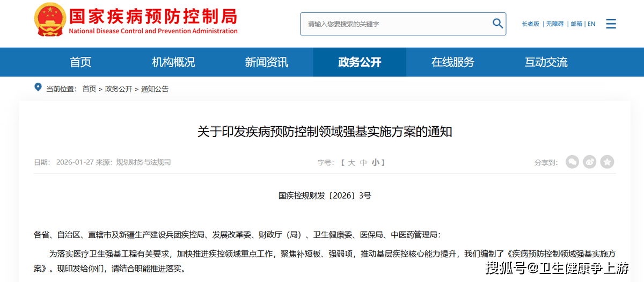Share the article via Weibo icon
The height and width of the screenshot is (282, 644).
click(590, 162)
